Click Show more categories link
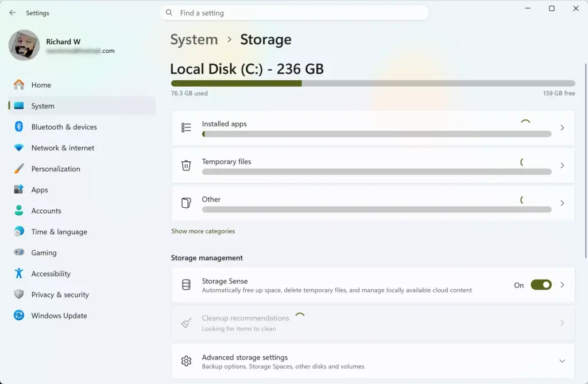The image size is (588, 384). 203,231
